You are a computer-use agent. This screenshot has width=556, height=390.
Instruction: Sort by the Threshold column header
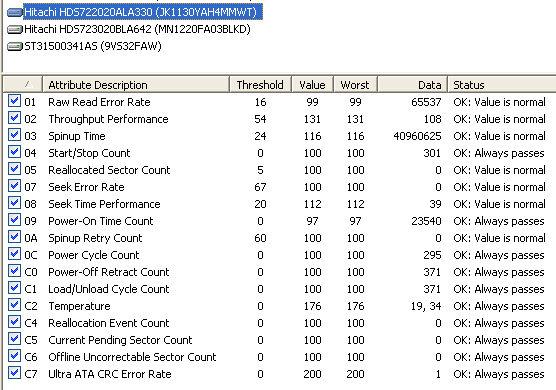(260, 84)
